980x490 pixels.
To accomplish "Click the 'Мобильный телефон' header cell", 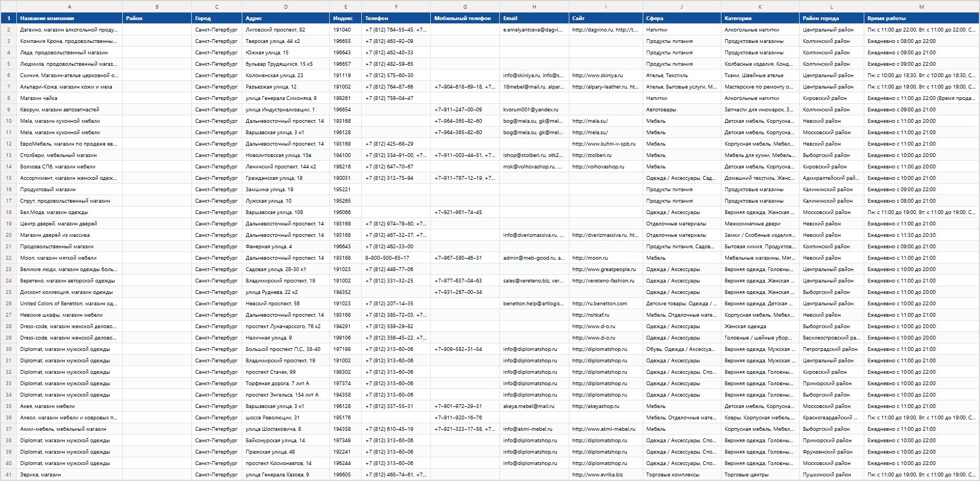I will coord(465,18).
